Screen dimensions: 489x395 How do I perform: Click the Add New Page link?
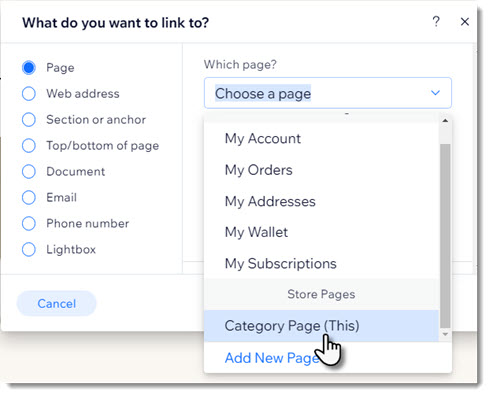[x=272, y=358]
